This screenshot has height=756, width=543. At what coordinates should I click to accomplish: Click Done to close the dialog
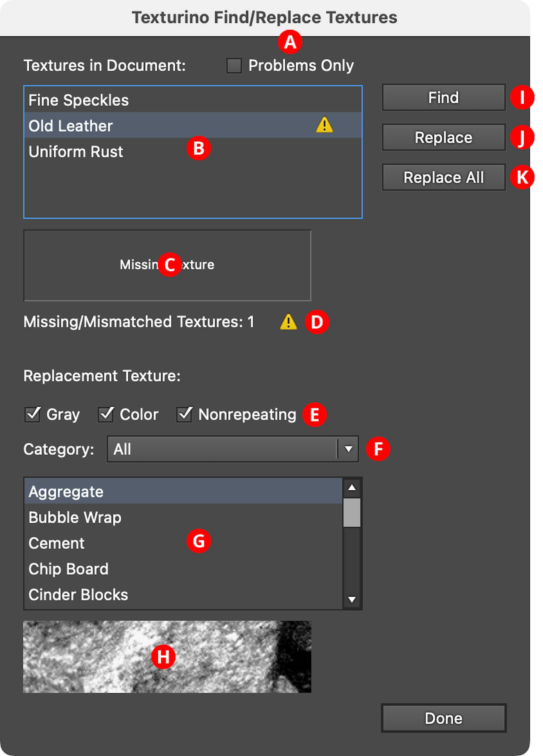pyautogui.click(x=443, y=718)
